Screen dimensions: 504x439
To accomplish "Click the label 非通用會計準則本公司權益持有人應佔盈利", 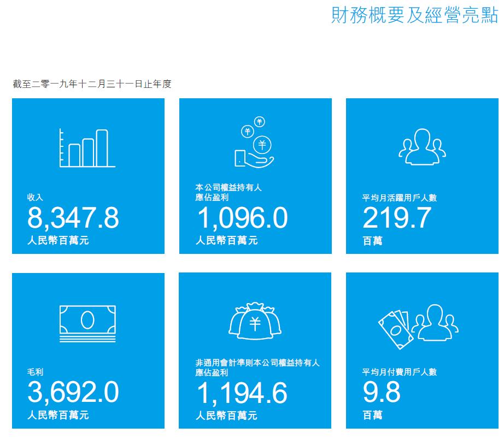I will 257,367.
